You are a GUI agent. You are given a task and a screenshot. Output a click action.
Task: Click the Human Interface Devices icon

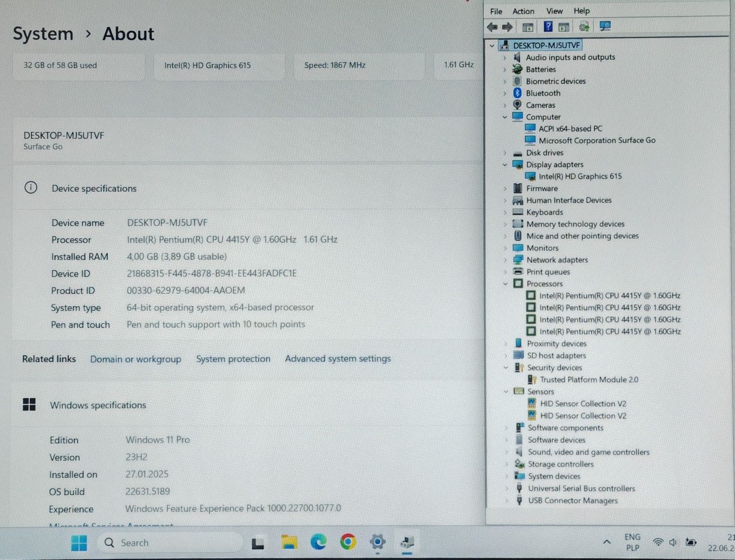(518, 201)
